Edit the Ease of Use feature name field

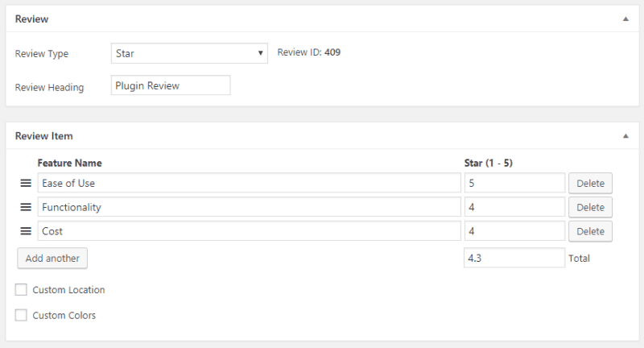[x=250, y=183]
